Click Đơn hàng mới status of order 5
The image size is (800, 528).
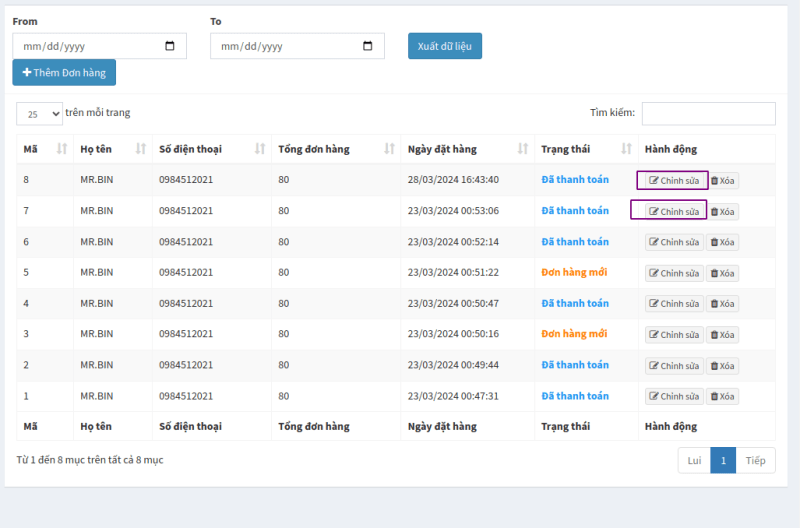pyautogui.click(x=574, y=272)
